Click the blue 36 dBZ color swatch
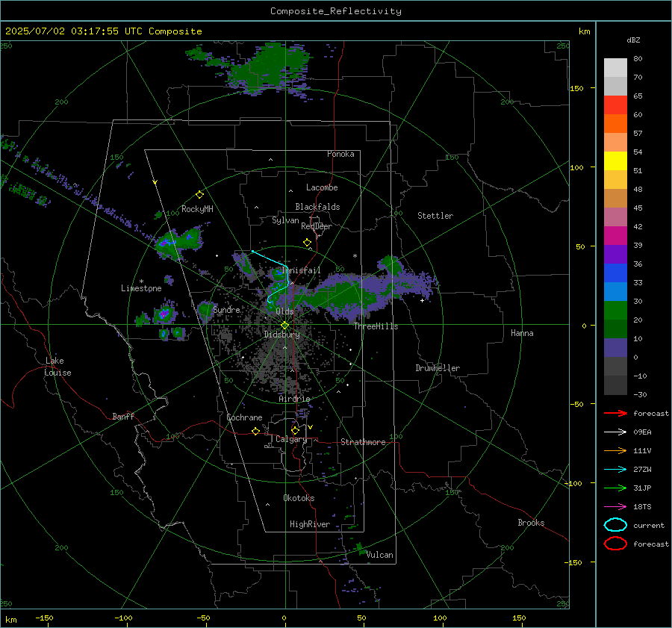Image resolution: width=672 pixels, height=628 pixels. point(615,273)
